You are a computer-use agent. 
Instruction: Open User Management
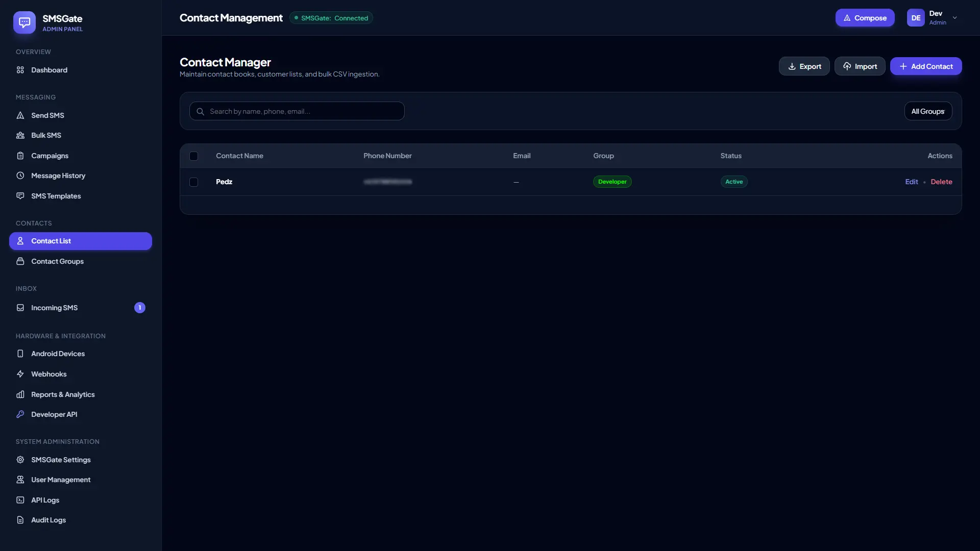[x=81, y=480]
